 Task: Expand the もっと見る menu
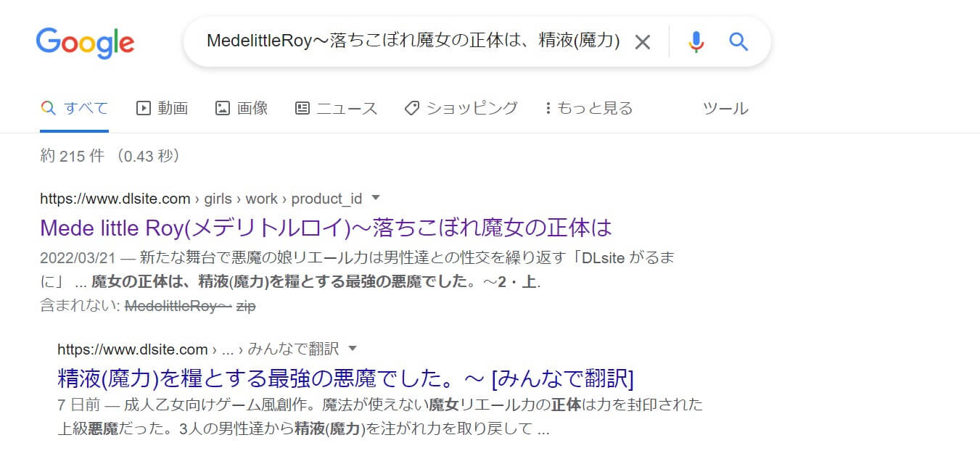(x=588, y=109)
